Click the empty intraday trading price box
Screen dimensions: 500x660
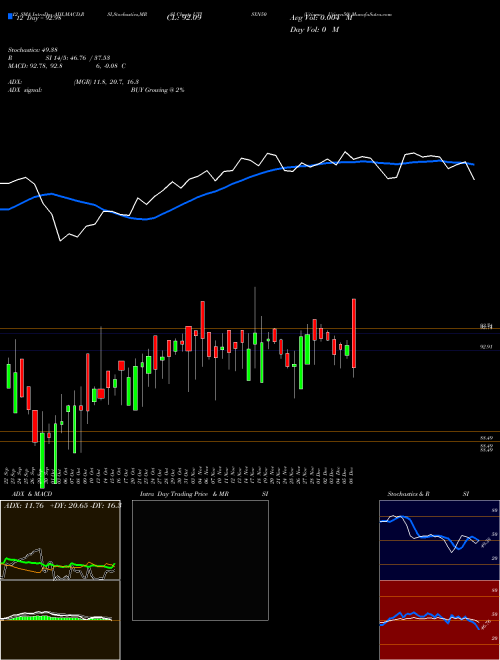200,560
